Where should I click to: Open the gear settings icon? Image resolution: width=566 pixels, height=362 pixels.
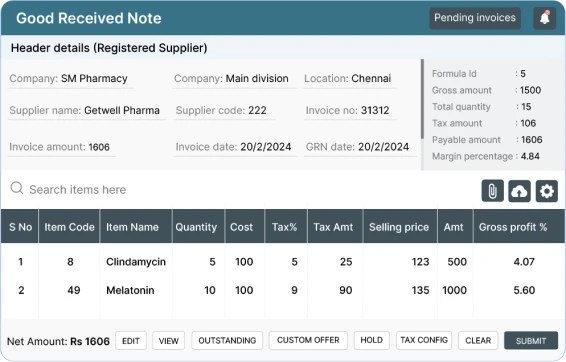[547, 191]
